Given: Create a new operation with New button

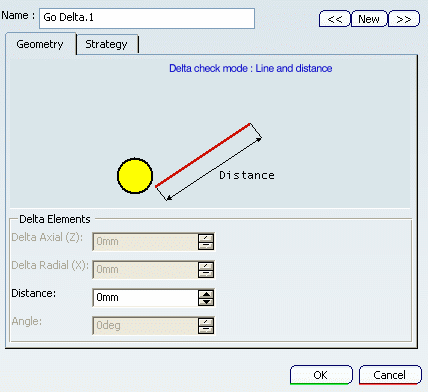Looking at the screenshot, I should pyautogui.click(x=369, y=19).
